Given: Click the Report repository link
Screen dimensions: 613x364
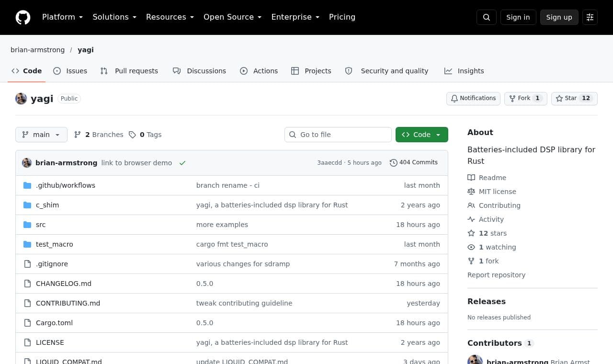Looking at the screenshot, I should click(x=496, y=275).
